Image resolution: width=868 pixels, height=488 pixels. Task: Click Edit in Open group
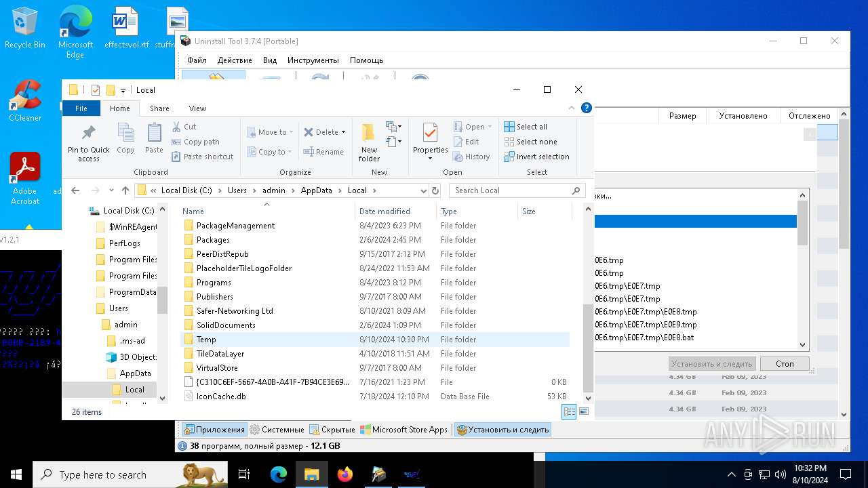pyautogui.click(x=467, y=142)
